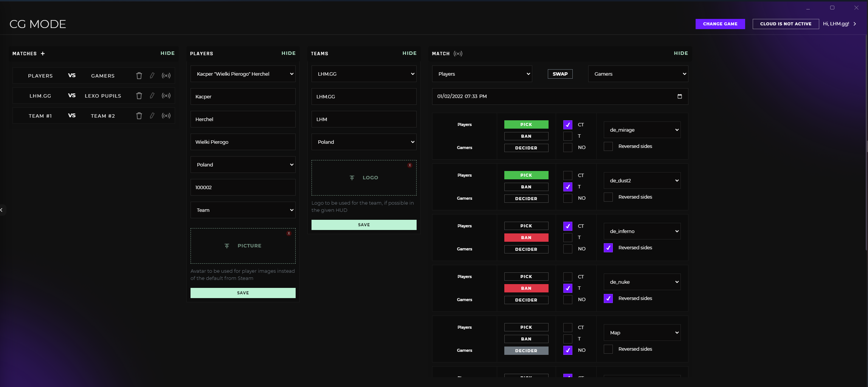Image resolution: width=868 pixels, height=387 pixels.
Task: Open the de_mirage map dropdown
Action: (642, 130)
